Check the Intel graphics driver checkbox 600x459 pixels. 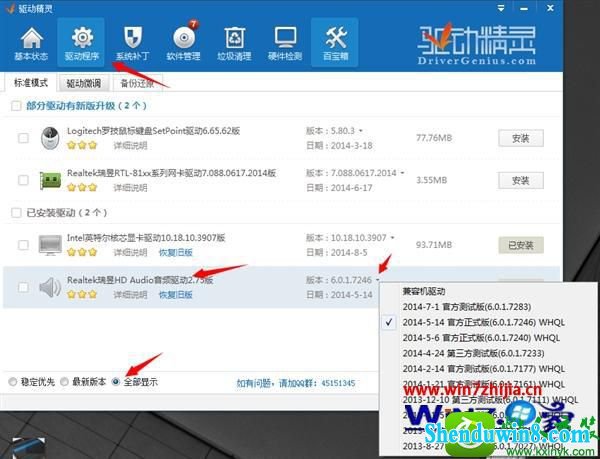pos(23,245)
